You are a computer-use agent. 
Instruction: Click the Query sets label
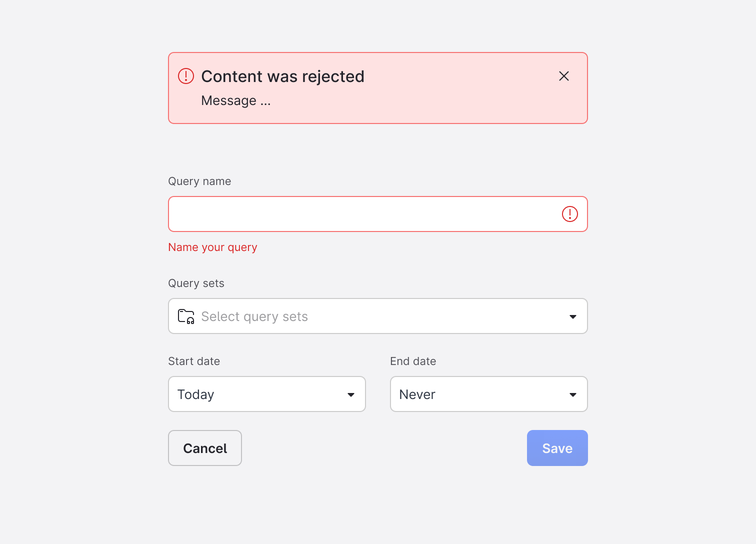click(x=196, y=283)
